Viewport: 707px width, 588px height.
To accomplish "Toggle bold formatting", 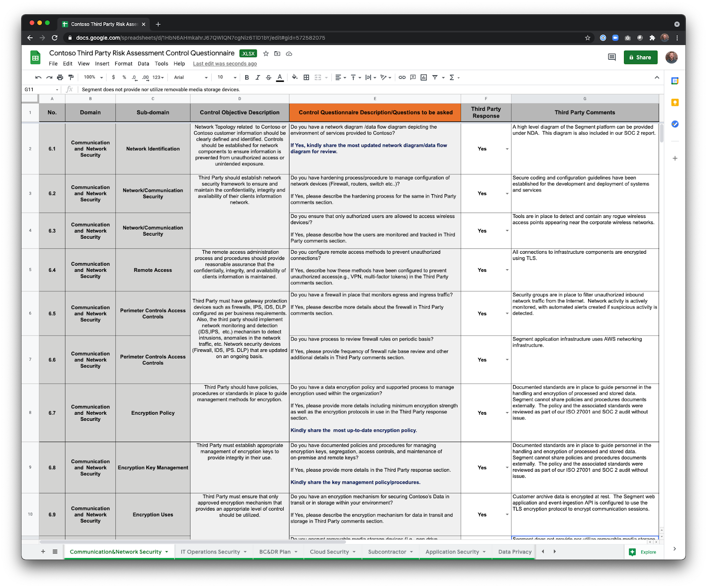I will (x=247, y=77).
